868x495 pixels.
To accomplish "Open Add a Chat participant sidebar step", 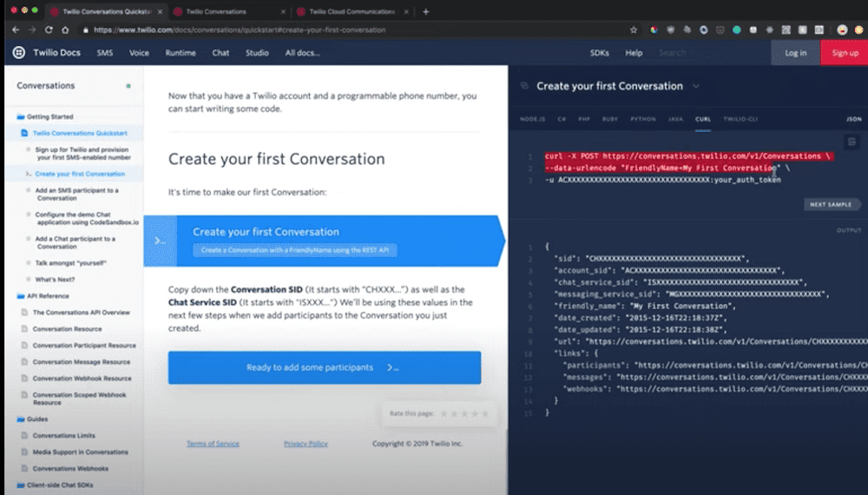I will [x=76, y=242].
